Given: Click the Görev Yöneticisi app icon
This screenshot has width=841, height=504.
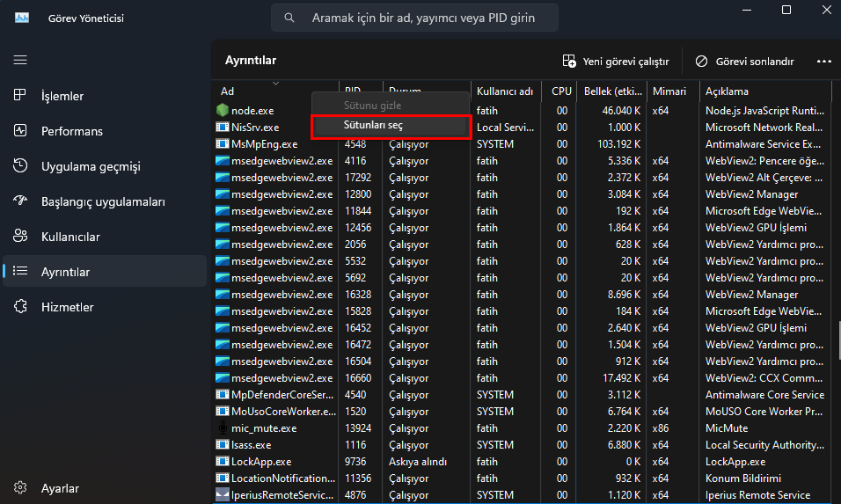Looking at the screenshot, I should 22,18.
